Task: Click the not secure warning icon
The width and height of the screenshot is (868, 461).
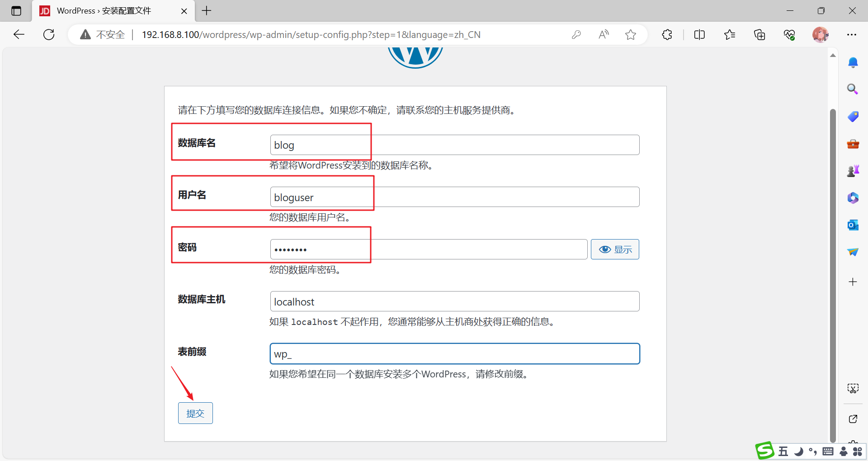Action: pyautogui.click(x=85, y=34)
